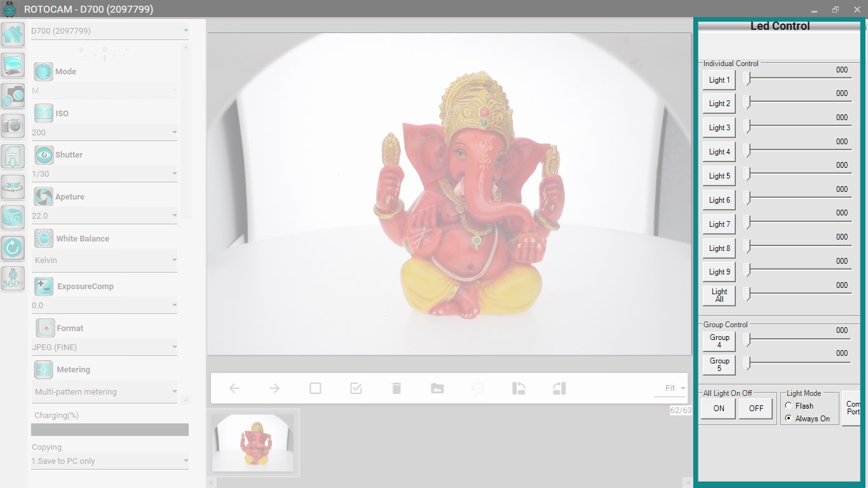
Task: Click the Light 7 button
Action: pos(719,224)
